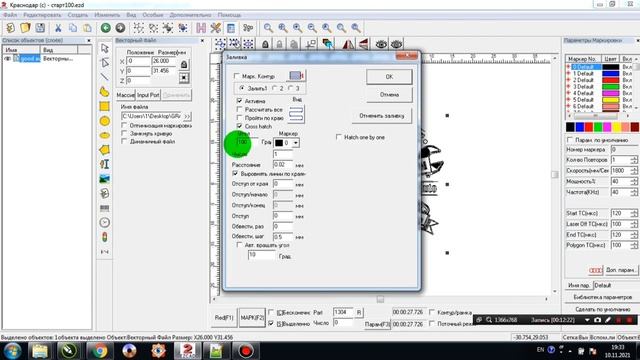Select the circle drawing tool
The width and height of the screenshot is (640, 360).
pos(104,121)
